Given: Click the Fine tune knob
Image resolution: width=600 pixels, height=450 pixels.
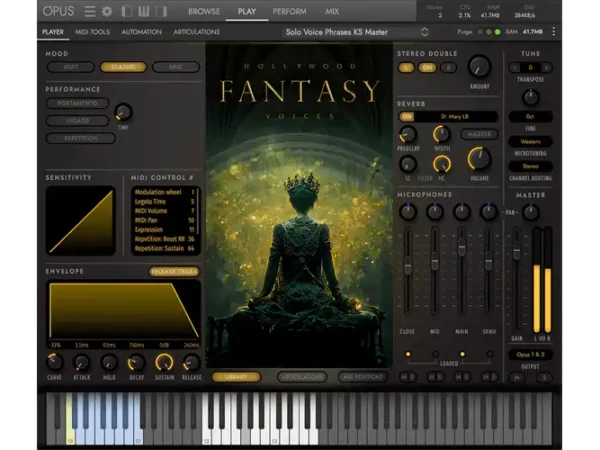Looking at the screenshot, I should tap(530, 98).
